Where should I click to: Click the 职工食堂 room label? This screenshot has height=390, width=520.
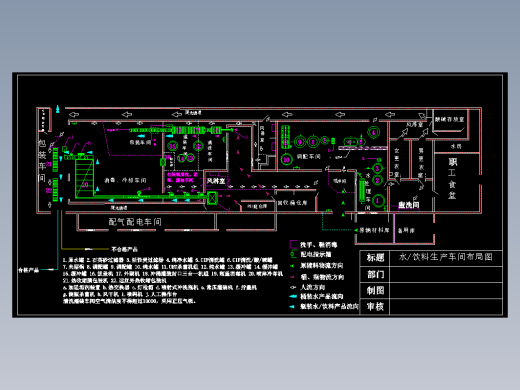click(452, 178)
